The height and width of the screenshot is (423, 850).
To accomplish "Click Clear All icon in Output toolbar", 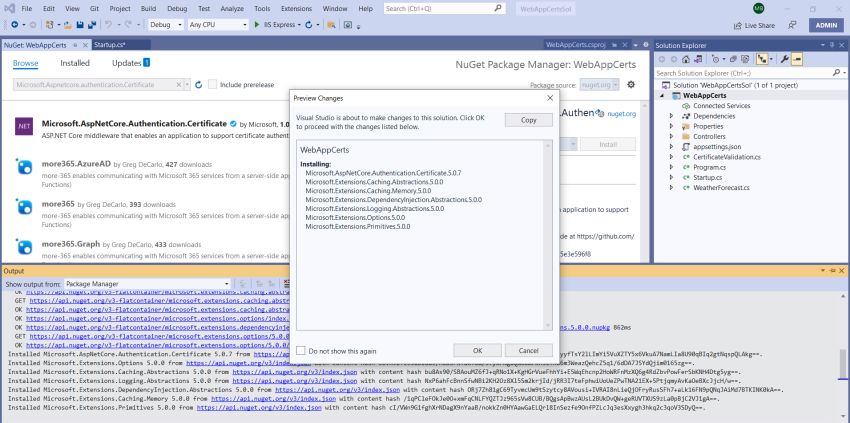I will (287, 284).
